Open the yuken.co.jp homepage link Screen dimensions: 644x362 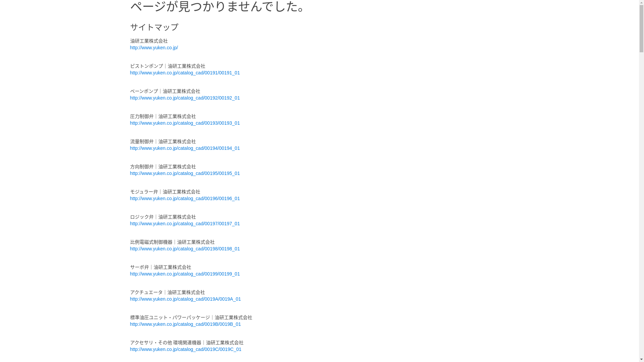[154, 48]
